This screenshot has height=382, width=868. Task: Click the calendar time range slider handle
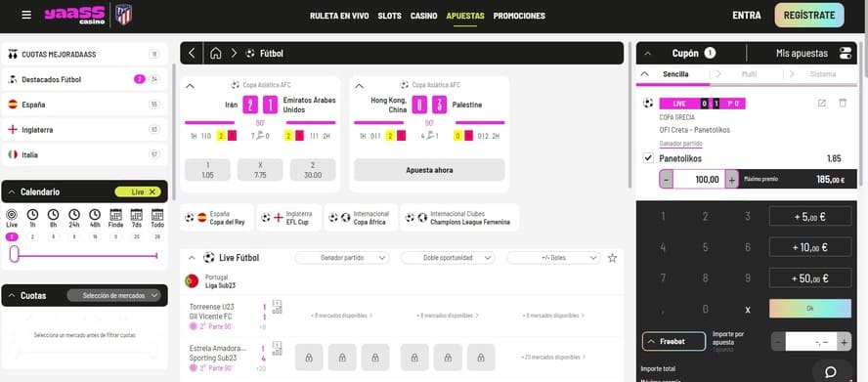pos(14,254)
